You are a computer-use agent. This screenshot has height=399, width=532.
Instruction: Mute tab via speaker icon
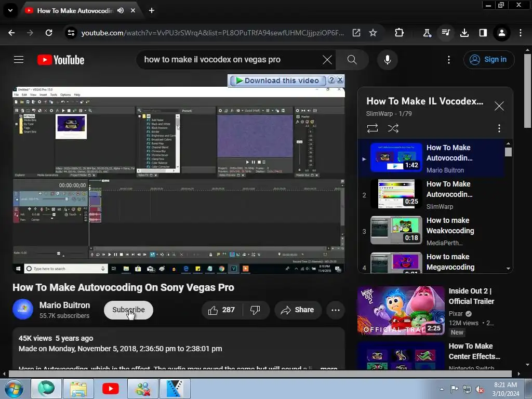(121, 10)
